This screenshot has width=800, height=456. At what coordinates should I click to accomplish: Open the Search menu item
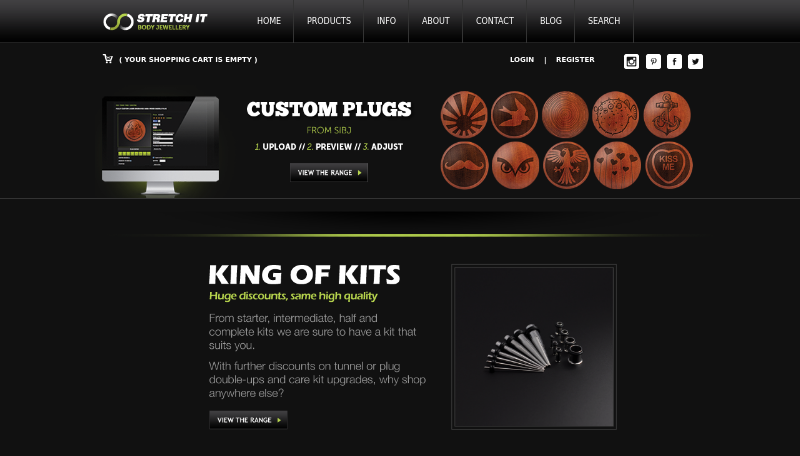604,21
